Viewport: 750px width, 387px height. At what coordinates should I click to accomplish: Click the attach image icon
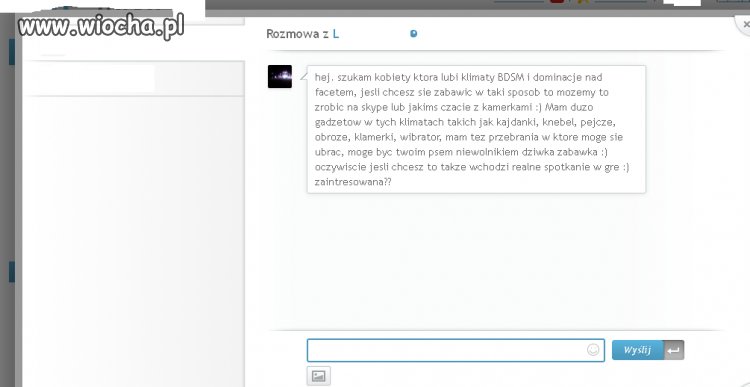coord(319,376)
